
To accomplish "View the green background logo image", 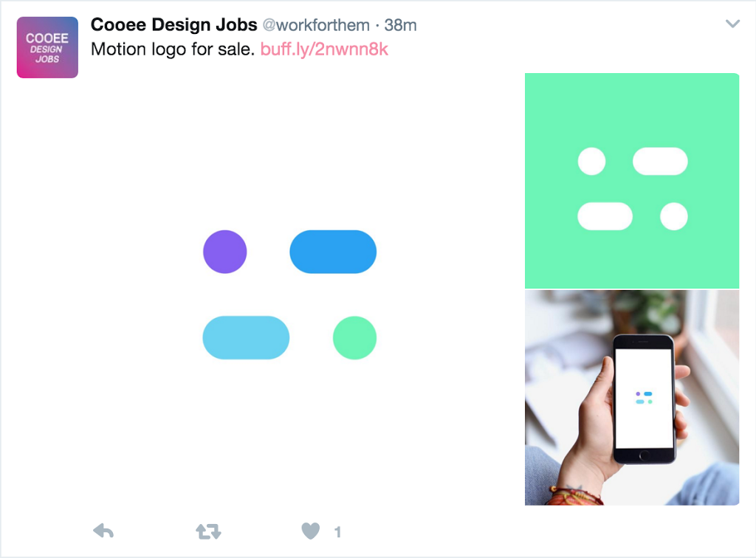I will point(632,181).
